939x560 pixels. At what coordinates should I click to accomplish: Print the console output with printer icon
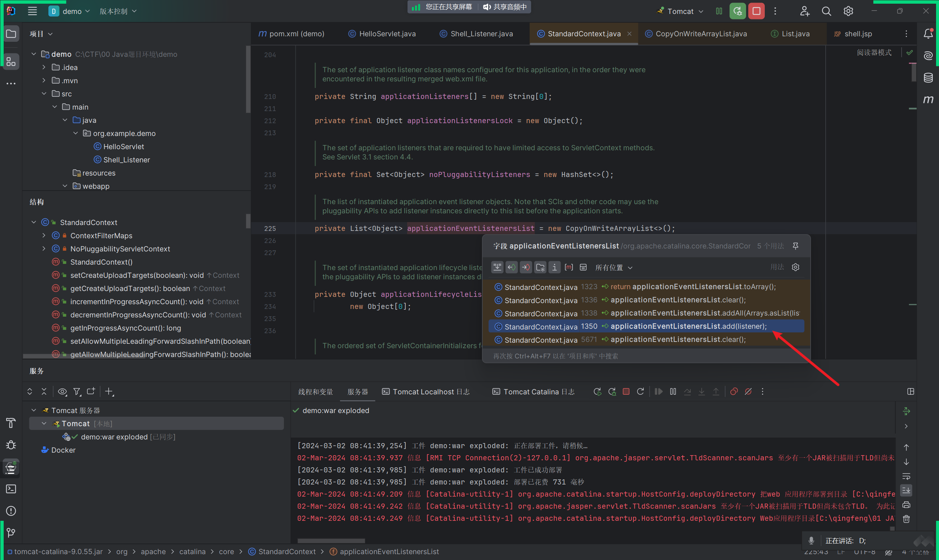[x=906, y=505]
